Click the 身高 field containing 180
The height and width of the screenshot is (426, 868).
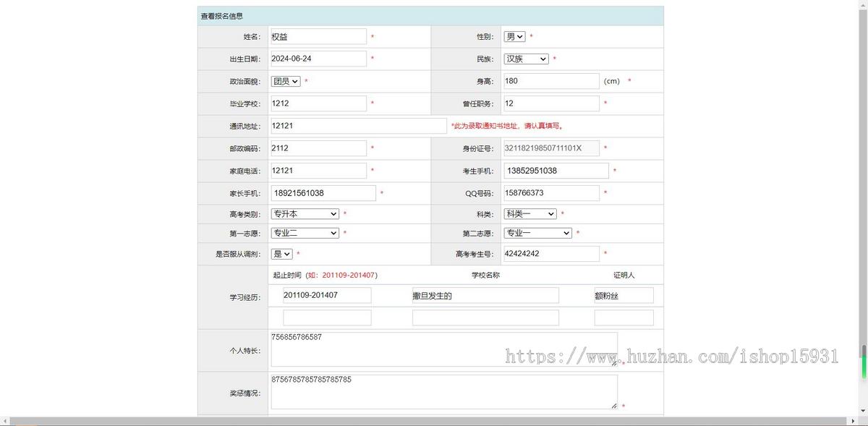(550, 82)
